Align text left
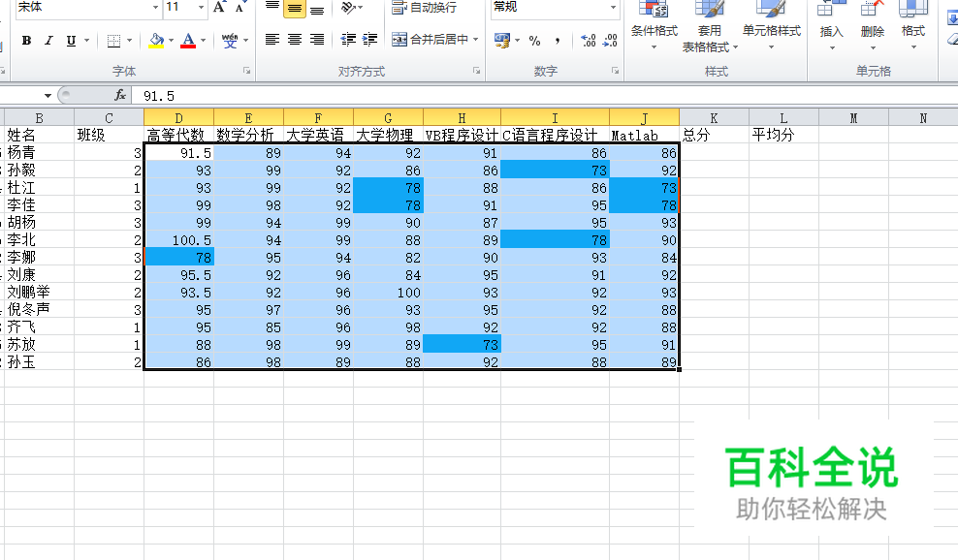958x560 pixels. click(272, 40)
